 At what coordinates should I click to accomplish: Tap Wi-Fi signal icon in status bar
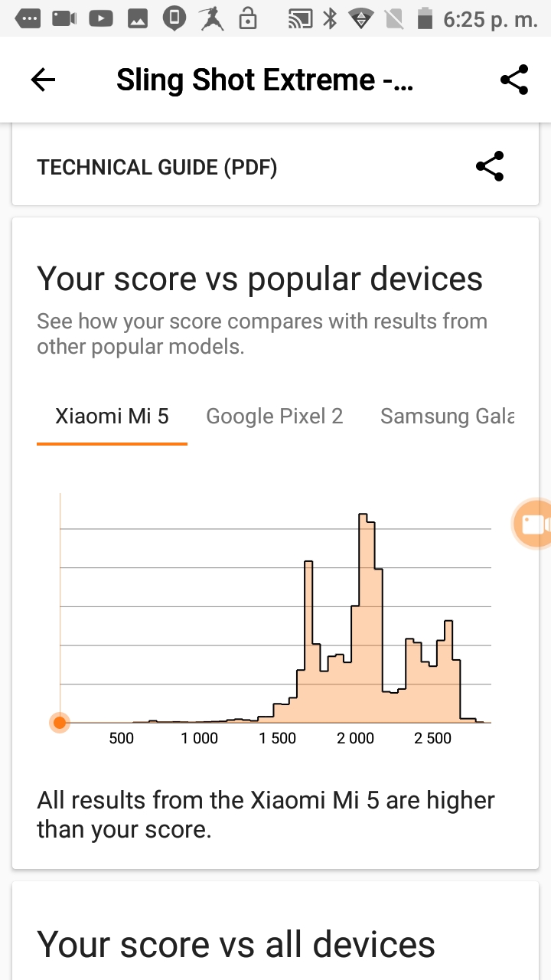click(360, 18)
